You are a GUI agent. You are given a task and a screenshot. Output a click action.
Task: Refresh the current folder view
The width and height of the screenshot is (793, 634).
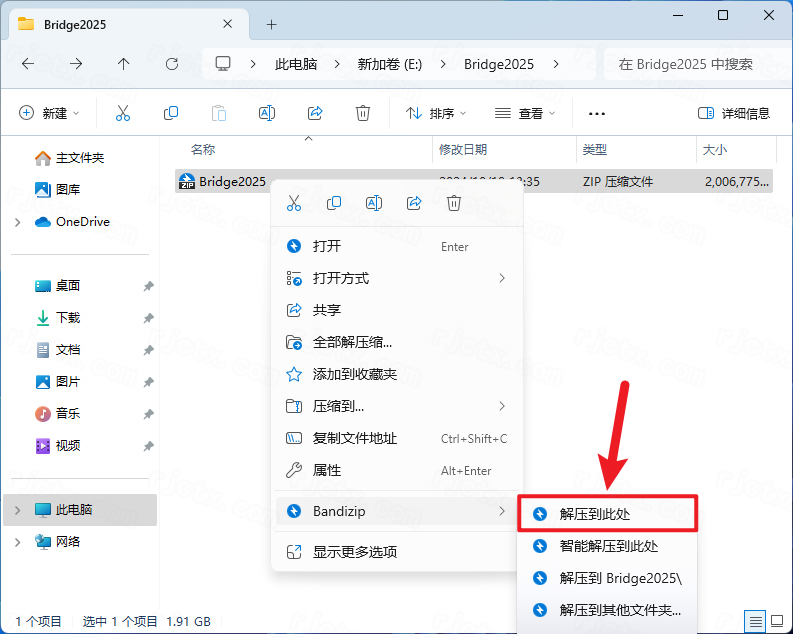[172, 64]
